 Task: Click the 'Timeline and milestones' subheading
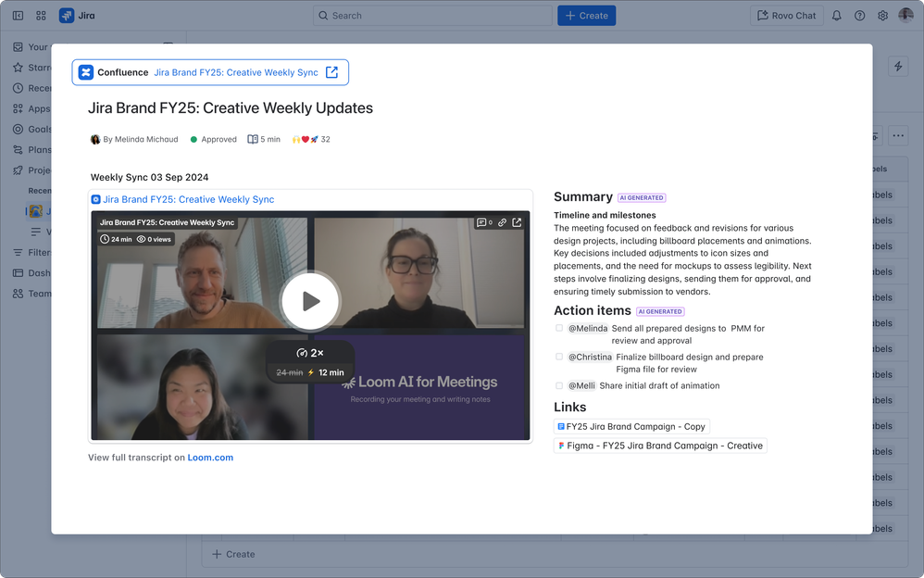(x=605, y=215)
